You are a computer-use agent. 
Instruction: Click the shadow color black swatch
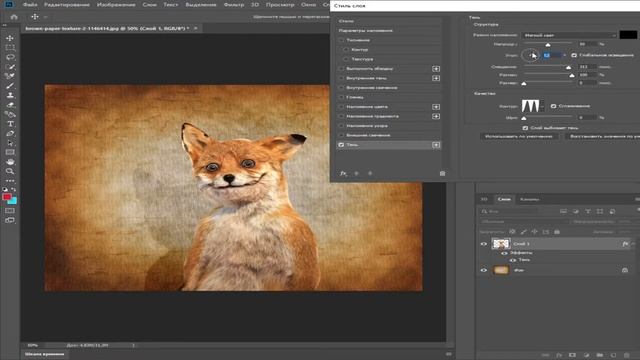point(628,35)
